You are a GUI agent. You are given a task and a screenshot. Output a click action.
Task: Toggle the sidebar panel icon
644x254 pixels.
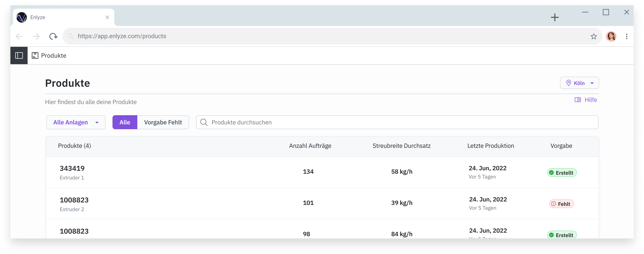click(19, 55)
